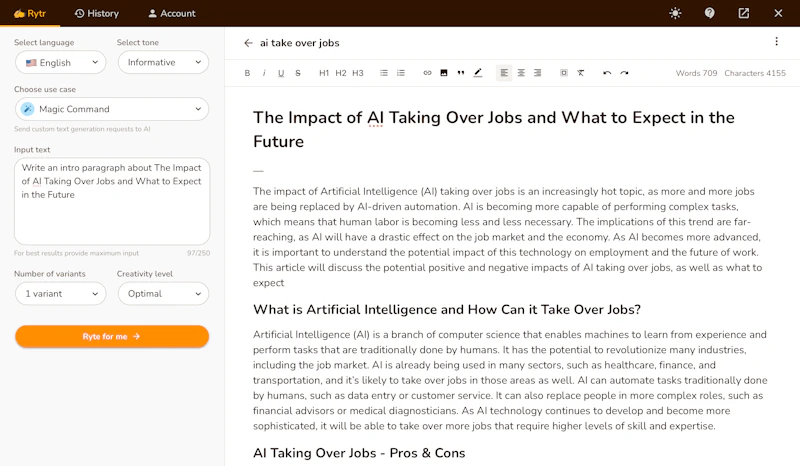Image resolution: width=800 pixels, height=466 pixels.
Task: Undo the last edit
Action: click(607, 73)
